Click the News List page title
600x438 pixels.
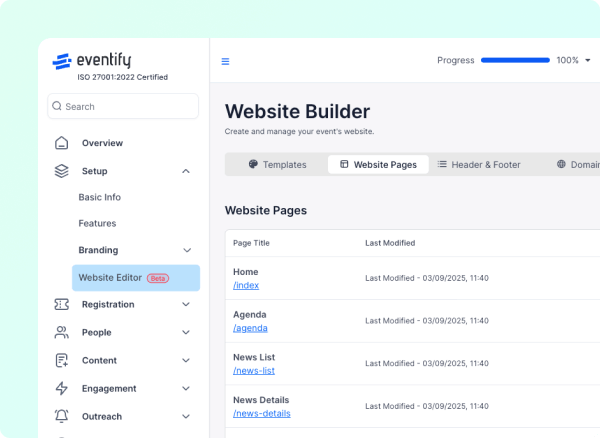coord(254,357)
